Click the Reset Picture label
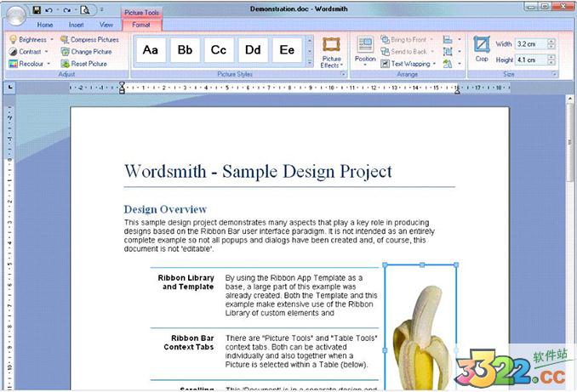This screenshot has height=392, width=577. 89,64
